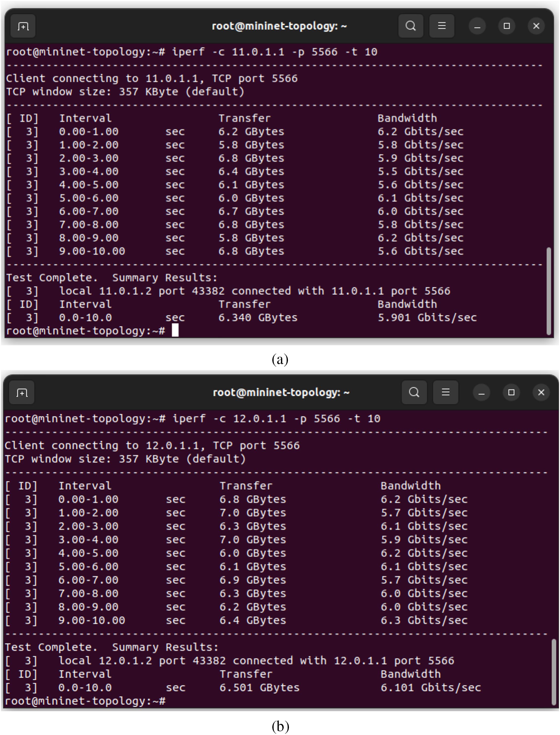The height and width of the screenshot is (735, 560).
Task: Minimize the terminal window testing 11.0.1.1
Action: tap(477, 26)
